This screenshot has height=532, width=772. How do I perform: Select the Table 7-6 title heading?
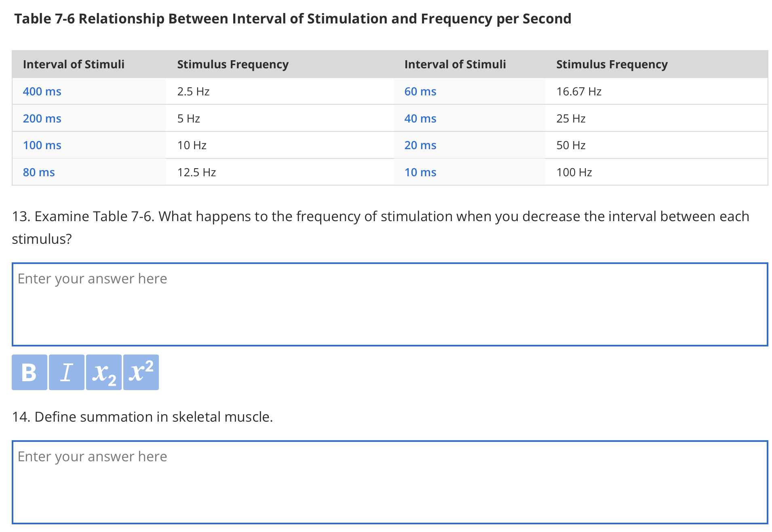(x=293, y=19)
